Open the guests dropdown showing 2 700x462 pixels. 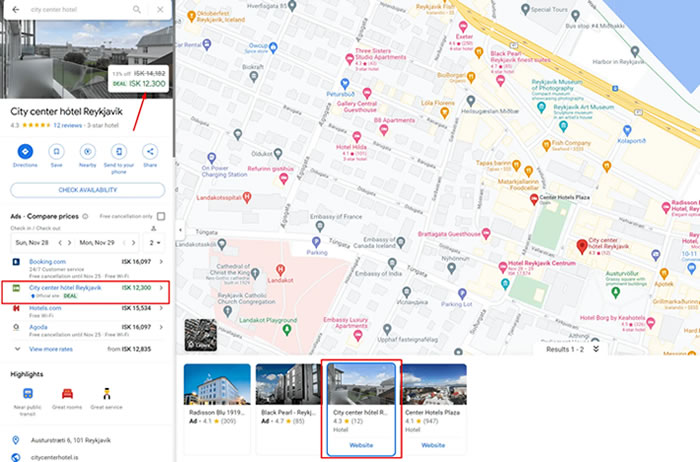(x=154, y=243)
